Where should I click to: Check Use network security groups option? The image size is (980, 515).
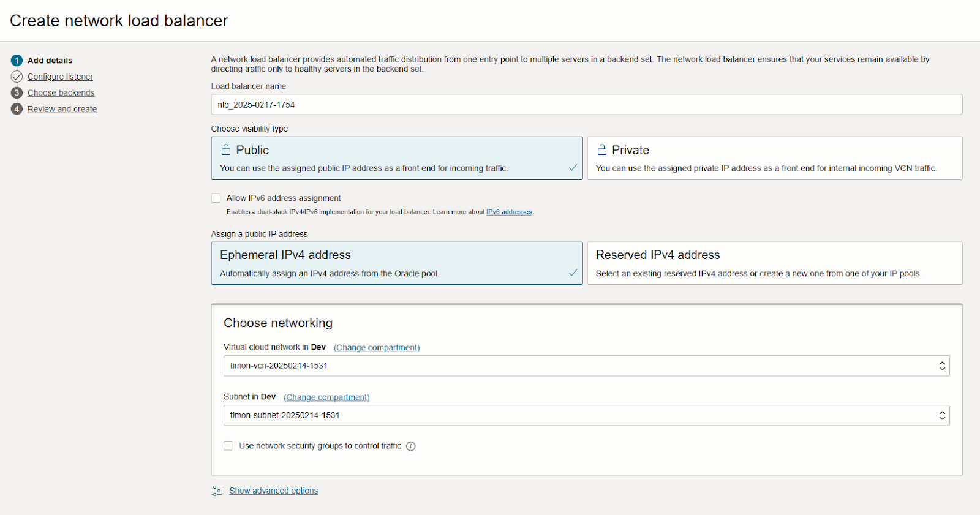coord(228,446)
